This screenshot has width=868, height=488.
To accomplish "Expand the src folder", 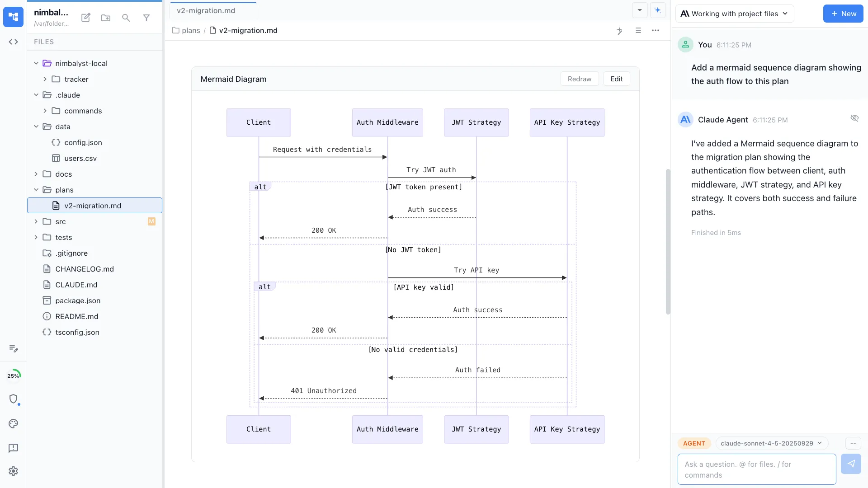I will coord(36,221).
